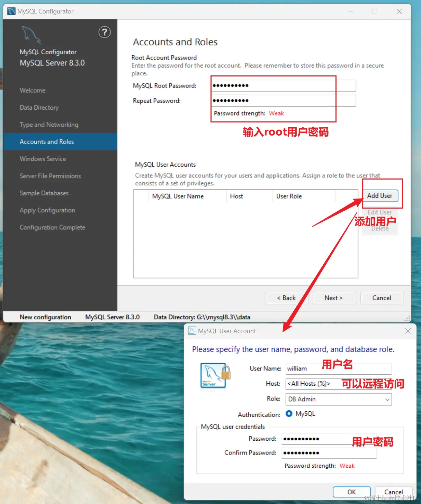Open the Host combo box All Hosts
Viewport: 421px width, 504px height.
(339, 384)
